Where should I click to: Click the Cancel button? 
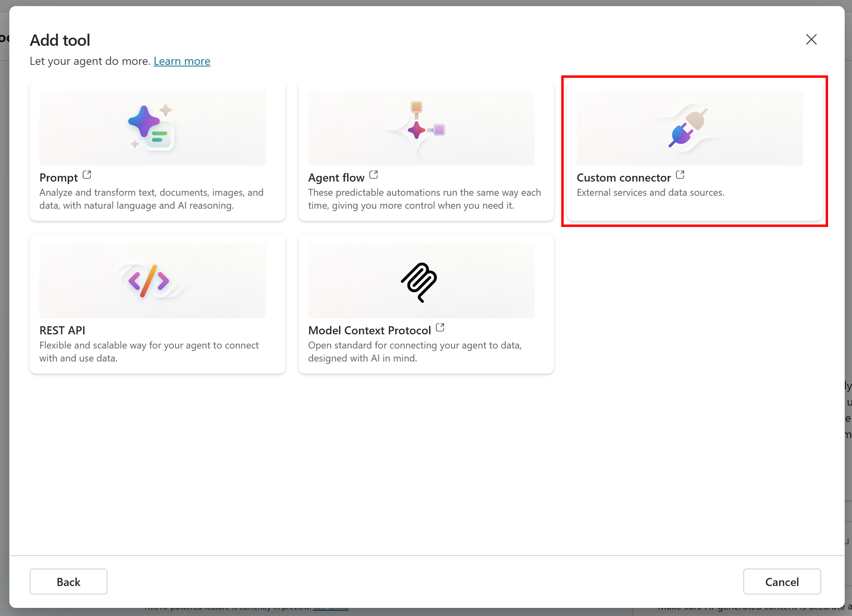tap(782, 582)
